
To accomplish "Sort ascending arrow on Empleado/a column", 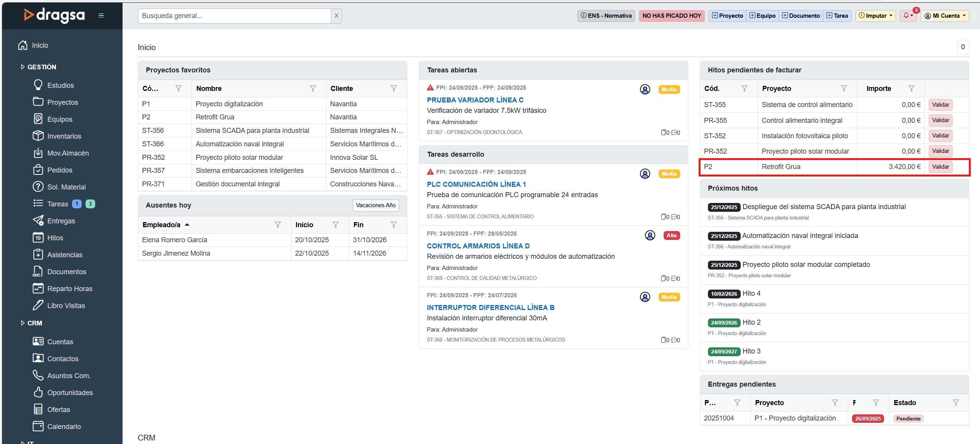I will coord(187,225).
